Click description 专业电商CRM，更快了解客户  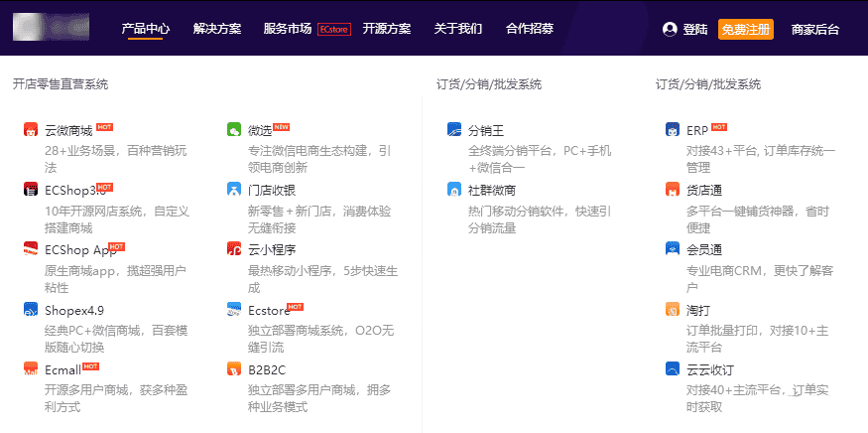pyautogui.click(x=760, y=279)
